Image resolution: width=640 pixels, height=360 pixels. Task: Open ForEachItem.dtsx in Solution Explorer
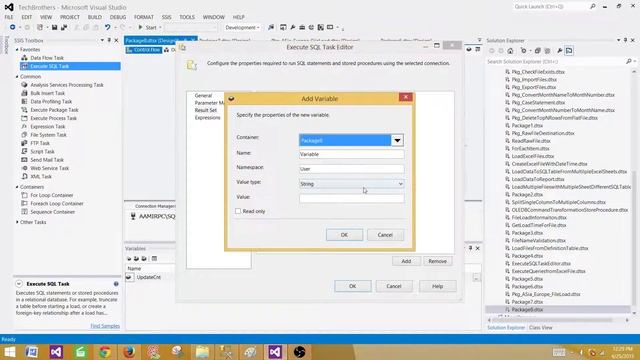pos(531,149)
